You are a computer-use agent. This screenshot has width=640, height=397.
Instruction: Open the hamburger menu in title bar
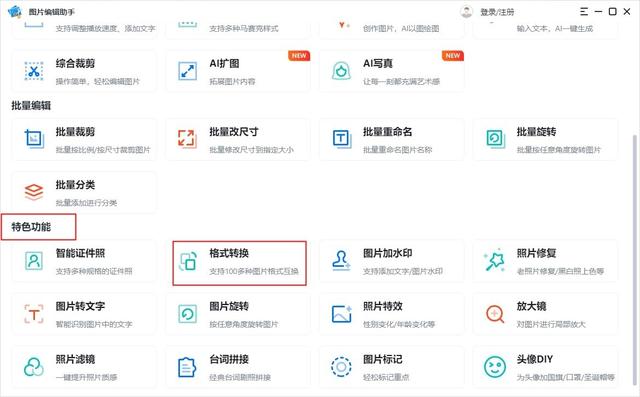pyautogui.click(x=584, y=12)
